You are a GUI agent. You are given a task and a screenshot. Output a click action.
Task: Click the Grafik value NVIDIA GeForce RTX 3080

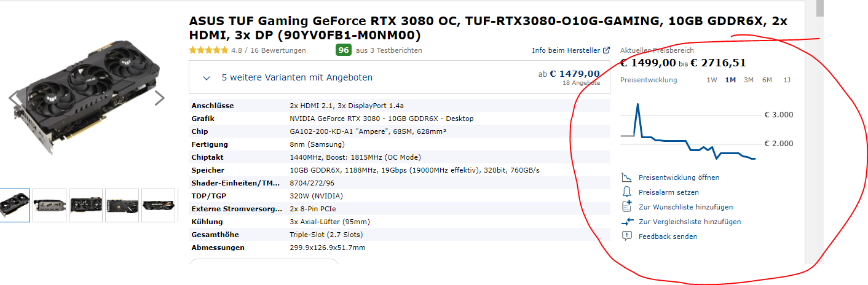pos(382,119)
